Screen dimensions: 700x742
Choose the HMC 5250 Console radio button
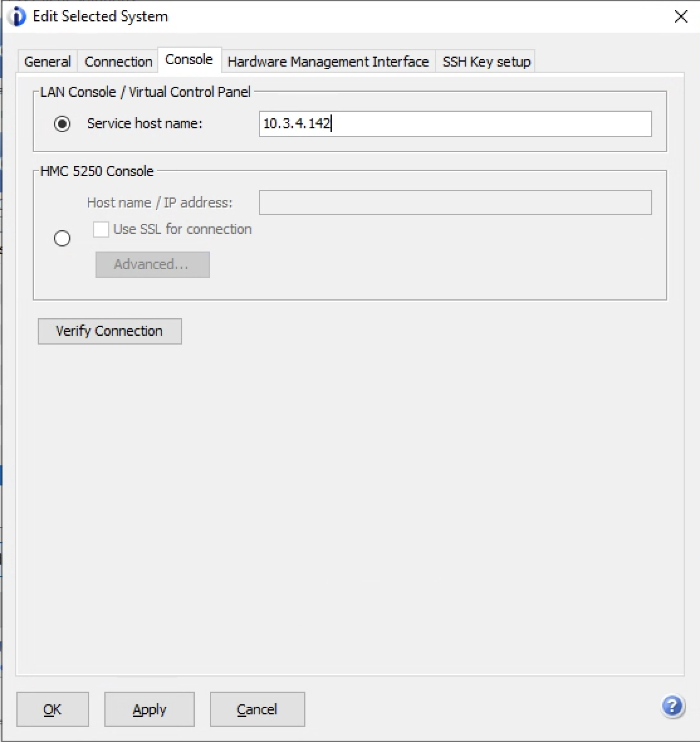click(x=62, y=238)
